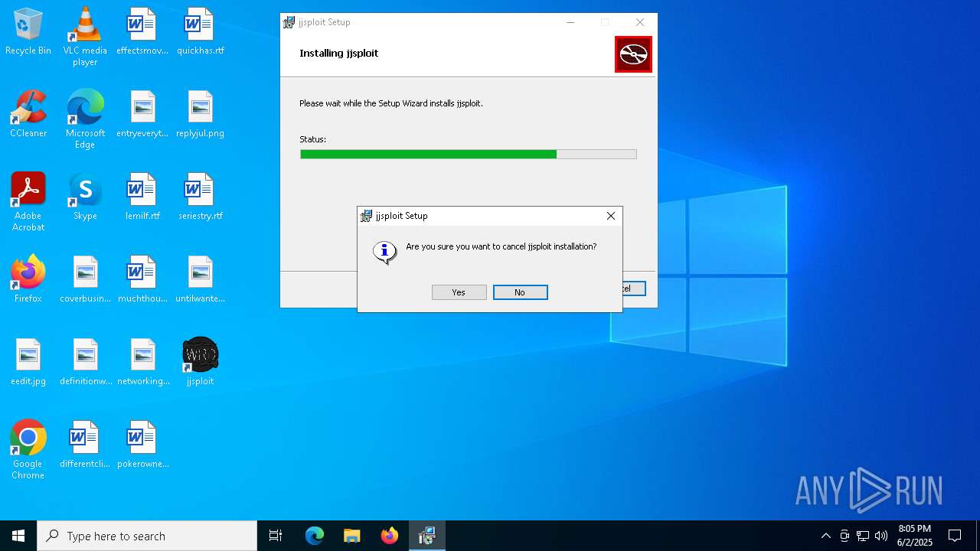Click Yes to cancel jjsploit installation

click(459, 292)
